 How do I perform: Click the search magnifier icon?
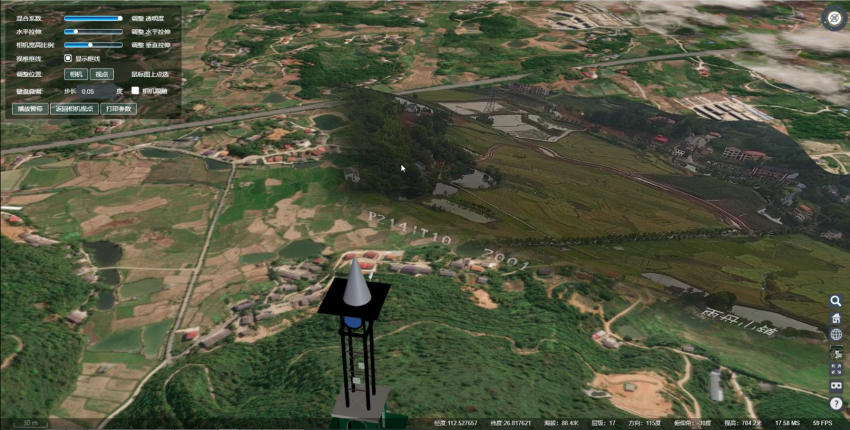pos(835,300)
